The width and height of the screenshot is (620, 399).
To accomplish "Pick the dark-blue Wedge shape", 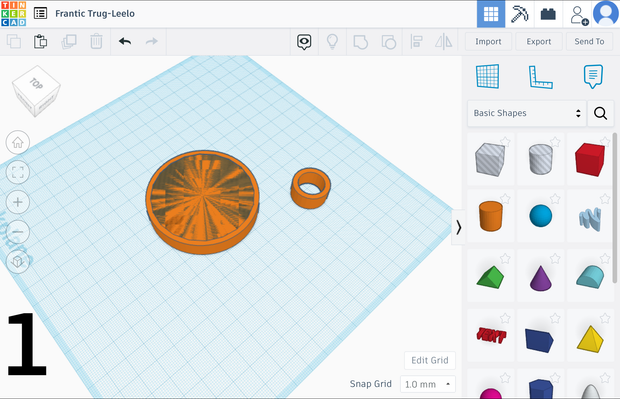I will pyautogui.click(x=539, y=339).
